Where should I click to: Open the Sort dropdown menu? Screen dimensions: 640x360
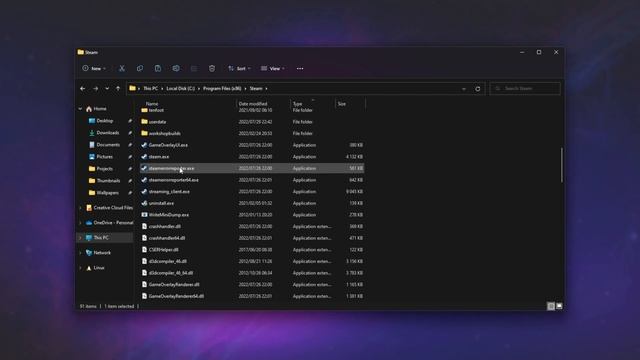[240, 69]
